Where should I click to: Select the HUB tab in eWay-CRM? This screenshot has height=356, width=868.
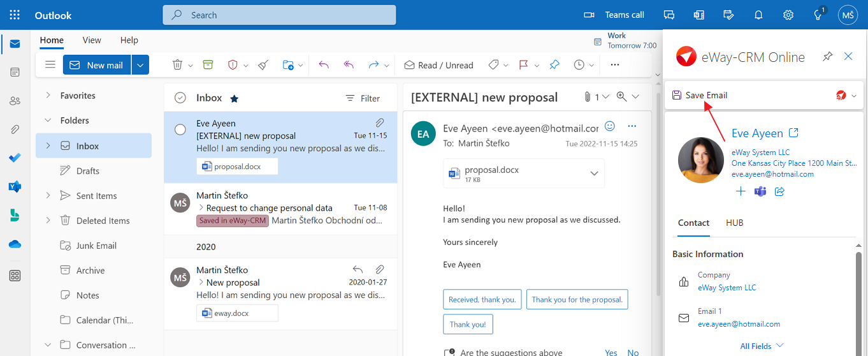(x=734, y=223)
